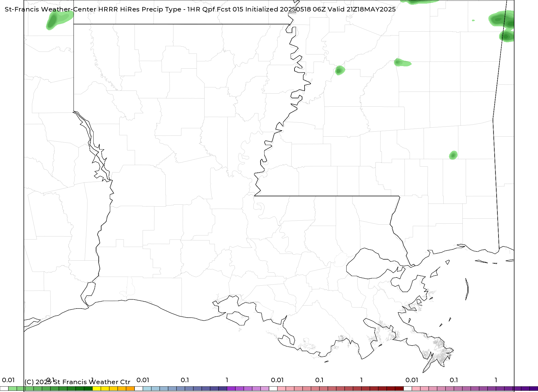Click the rightmost '0.01' legend label
This screenshot has width=538, height=392.
tap(412, 380)
